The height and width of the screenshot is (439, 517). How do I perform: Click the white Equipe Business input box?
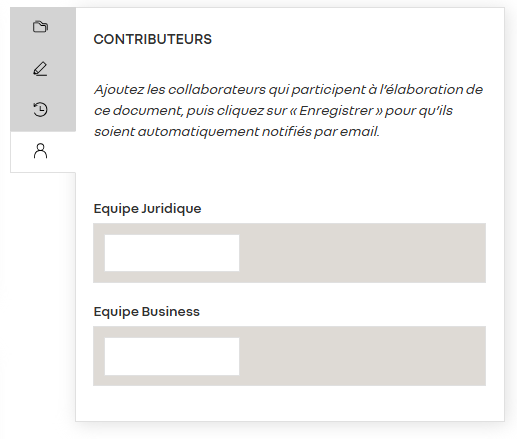click(172, 356)
